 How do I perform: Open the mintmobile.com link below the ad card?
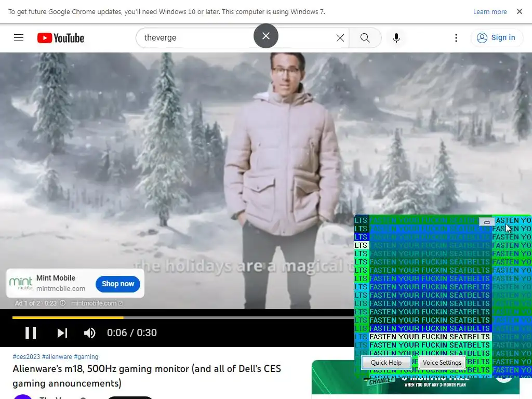pos(97,303)
